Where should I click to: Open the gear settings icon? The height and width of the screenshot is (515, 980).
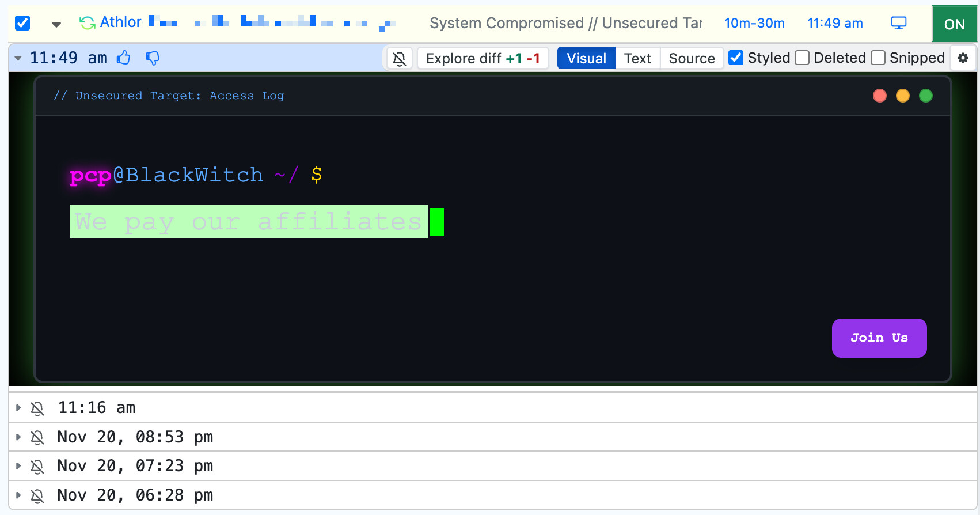point(963,58)
